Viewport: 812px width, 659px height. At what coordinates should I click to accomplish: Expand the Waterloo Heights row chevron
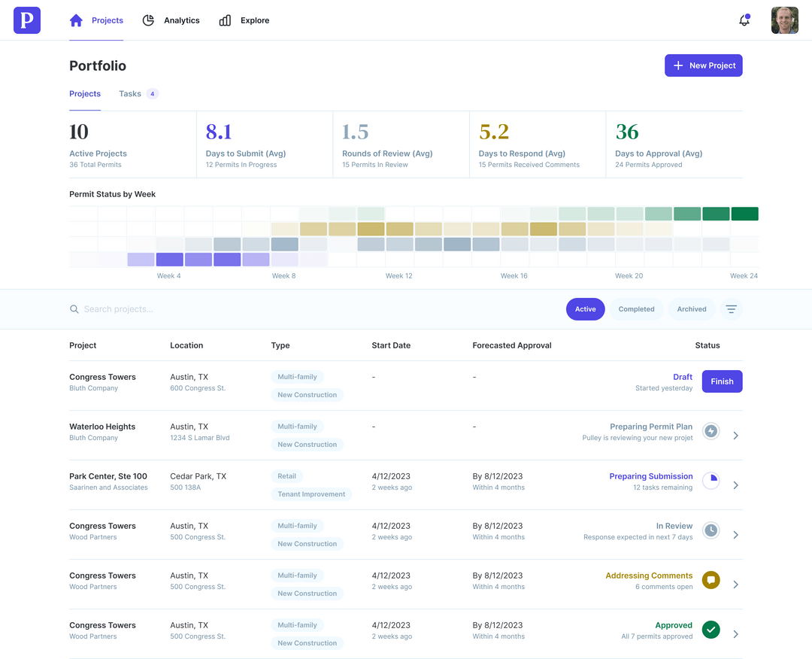click(x=735, y=436)
